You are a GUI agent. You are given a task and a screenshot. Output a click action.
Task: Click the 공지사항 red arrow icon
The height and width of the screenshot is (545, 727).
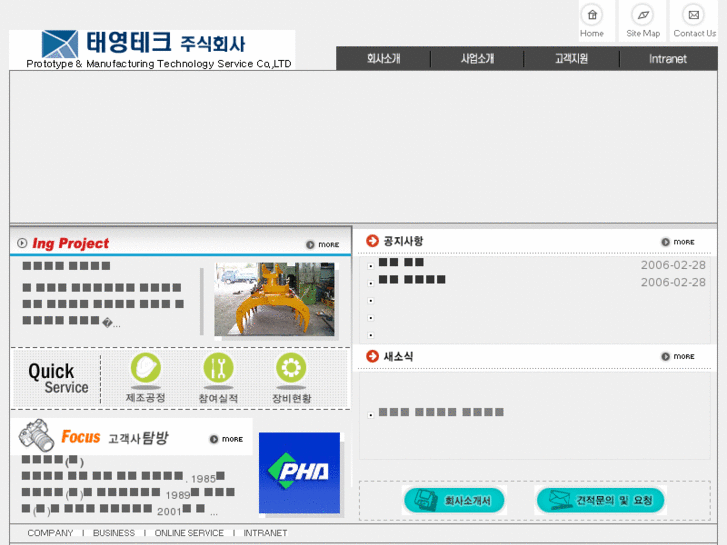(372, 241)
